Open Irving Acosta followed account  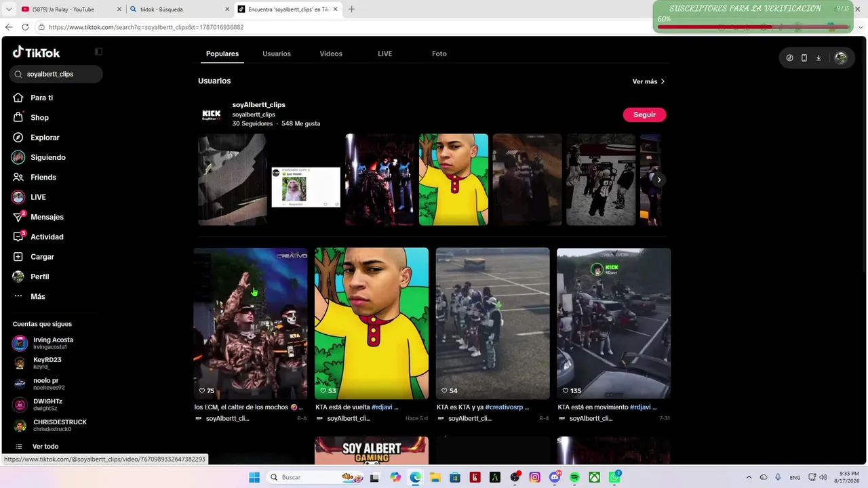pyautogui.click(x=53, y=343)
